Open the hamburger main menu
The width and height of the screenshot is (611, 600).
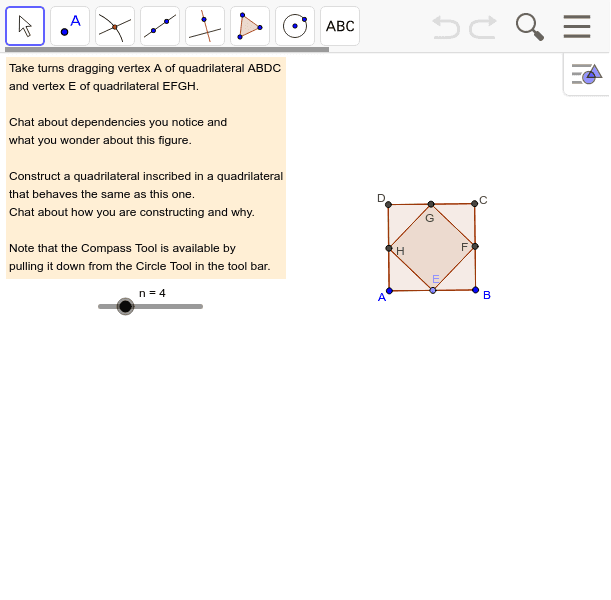[577, 26]
